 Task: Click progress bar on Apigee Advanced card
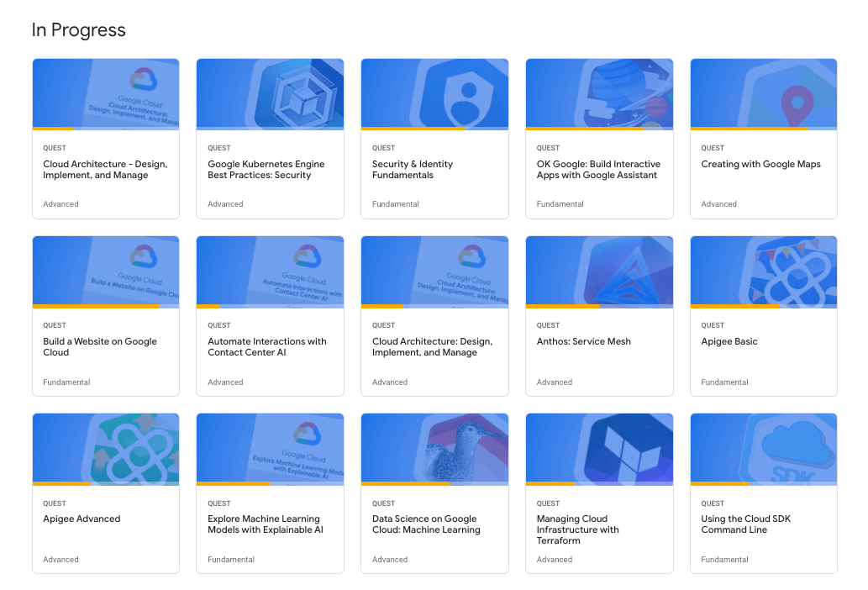click(x=106, y=484)
